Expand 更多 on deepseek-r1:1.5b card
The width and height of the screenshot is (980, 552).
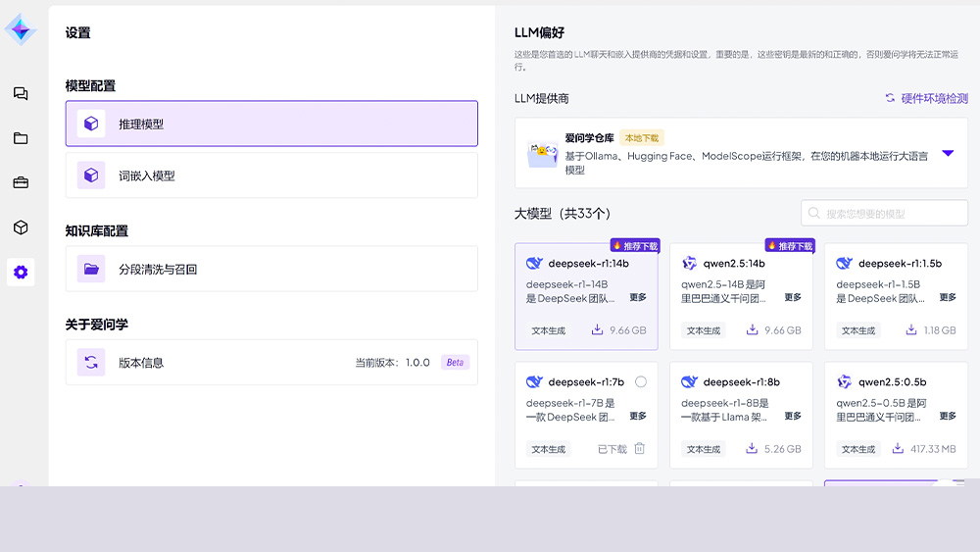pos(948,297)
